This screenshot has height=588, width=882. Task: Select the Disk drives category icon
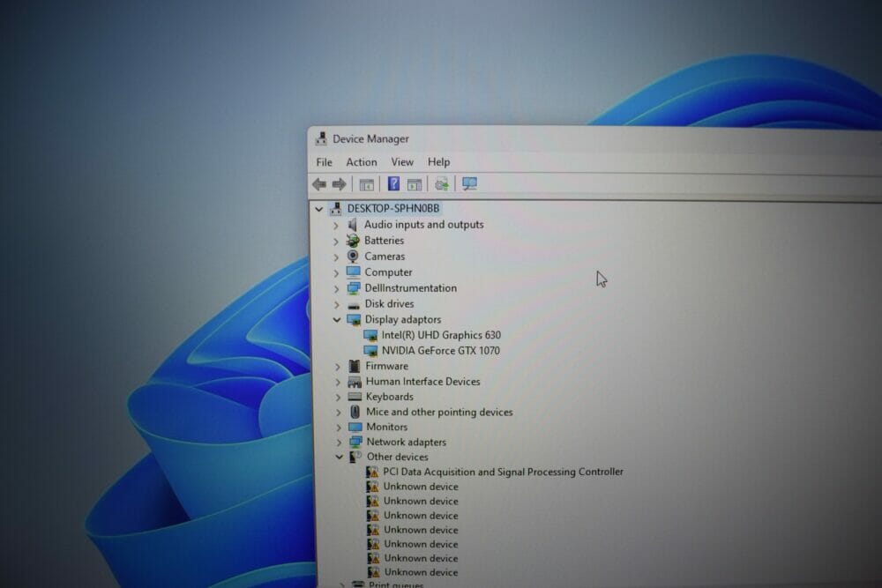tap(354, 305)
